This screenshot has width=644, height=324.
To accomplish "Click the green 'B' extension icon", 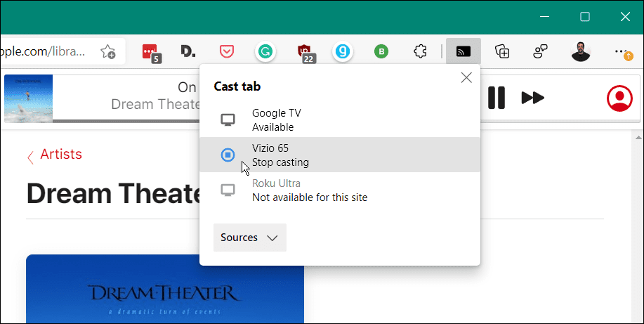I will [x=381, y=51].
